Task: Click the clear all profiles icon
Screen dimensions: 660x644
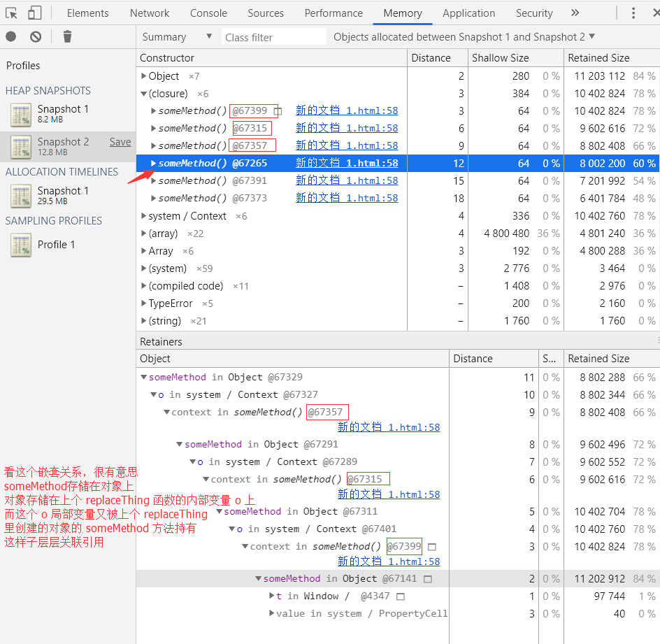Action: click(36, 37)
